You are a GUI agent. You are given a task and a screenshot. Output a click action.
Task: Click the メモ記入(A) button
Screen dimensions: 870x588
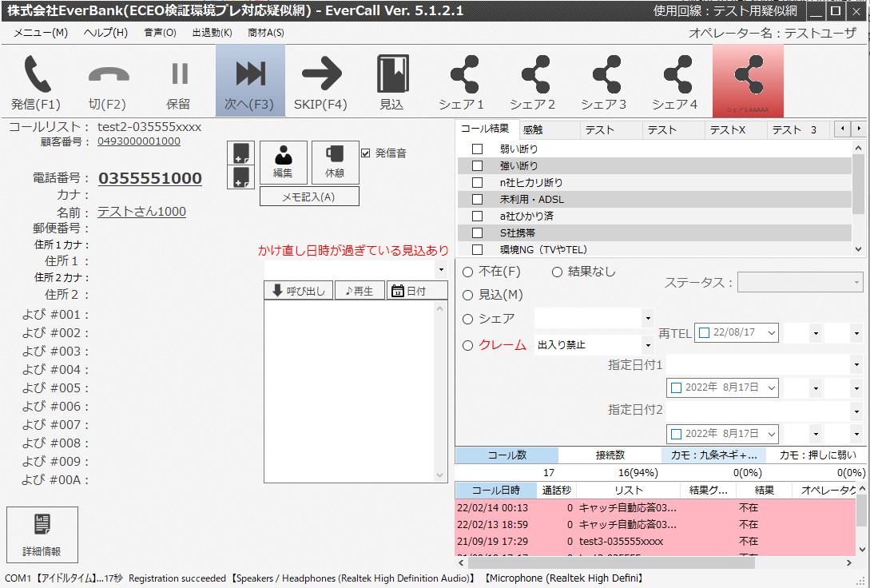coord(309,197)
